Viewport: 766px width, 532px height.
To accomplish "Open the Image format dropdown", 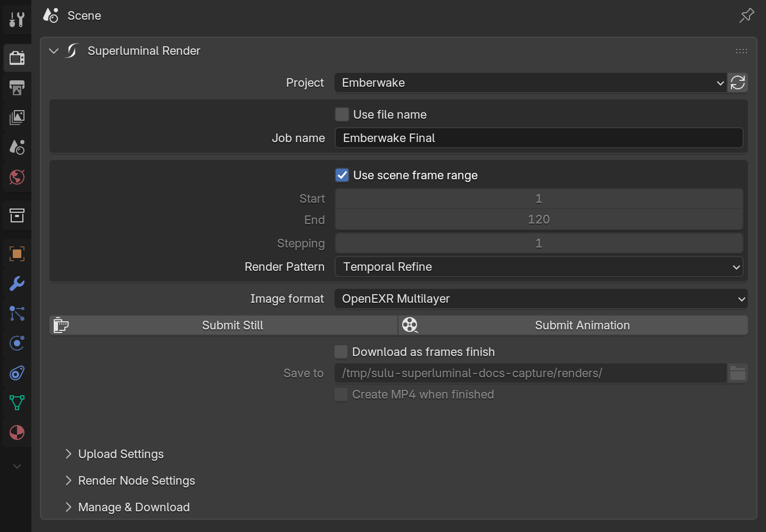I will point(541,298).
